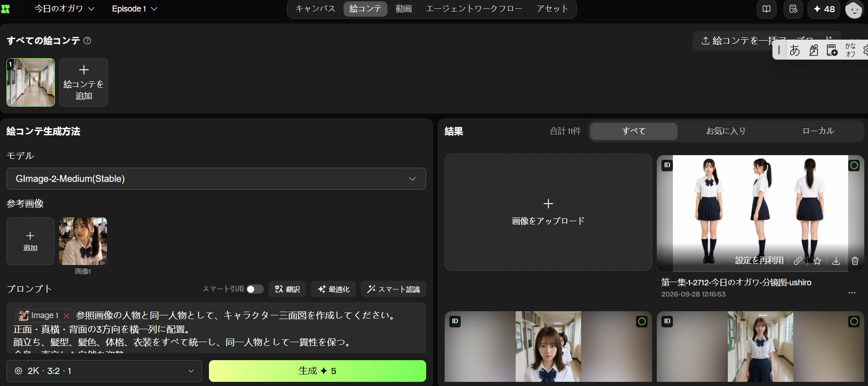Select storyboard 1 hallway thumbnail
The width and height of the screenshot is (868, 386).
point(30,83)
